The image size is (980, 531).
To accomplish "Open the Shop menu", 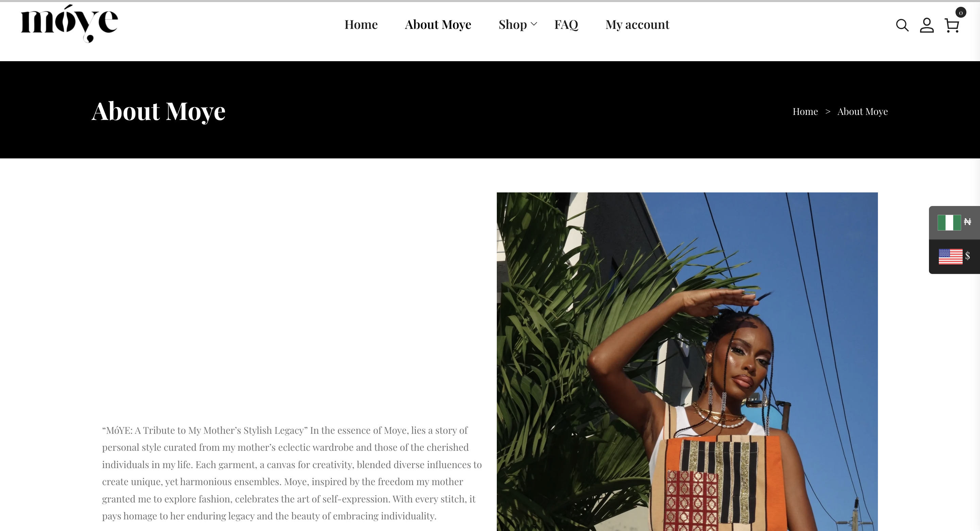I will (x=512, y=24).
